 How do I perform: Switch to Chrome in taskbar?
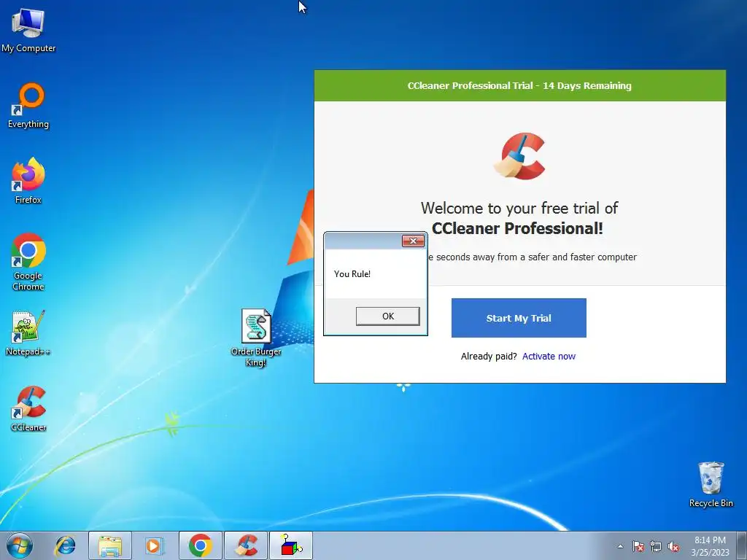pos(201,545)
